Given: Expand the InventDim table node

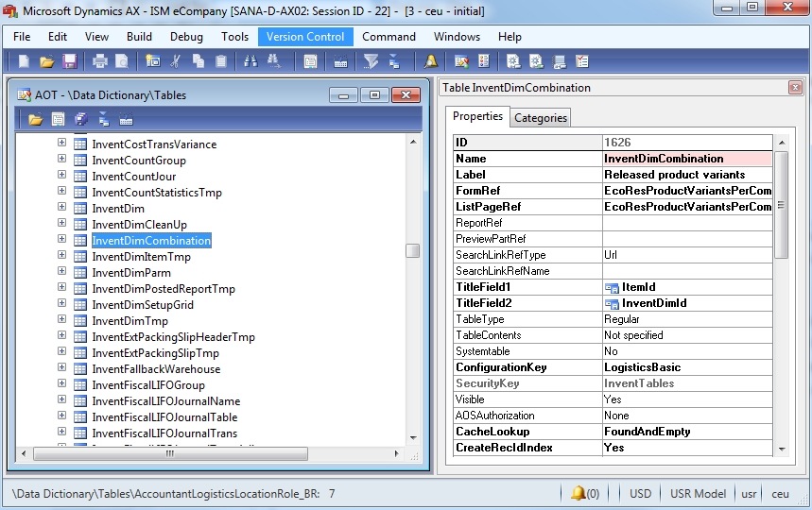Looking at the screenshot, I should (61, 207).
